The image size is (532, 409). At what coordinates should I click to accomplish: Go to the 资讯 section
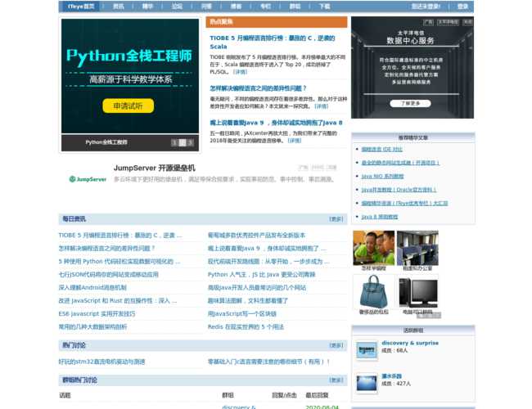(119, 7)
